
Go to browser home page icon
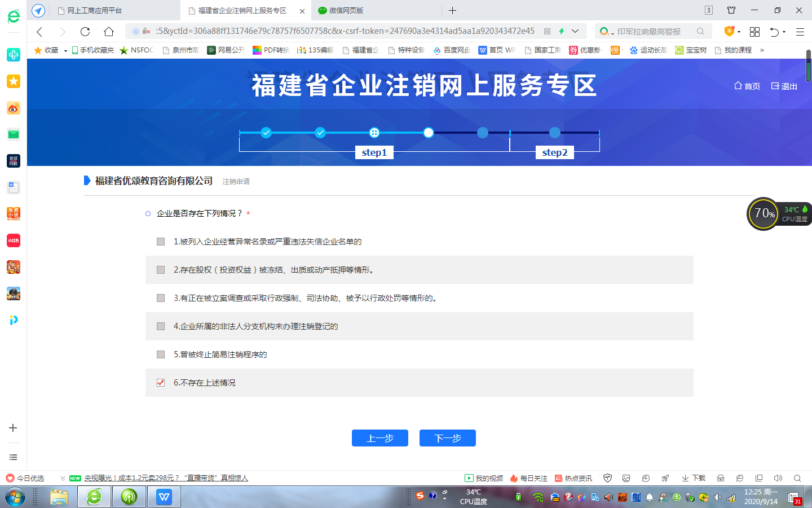109,32
